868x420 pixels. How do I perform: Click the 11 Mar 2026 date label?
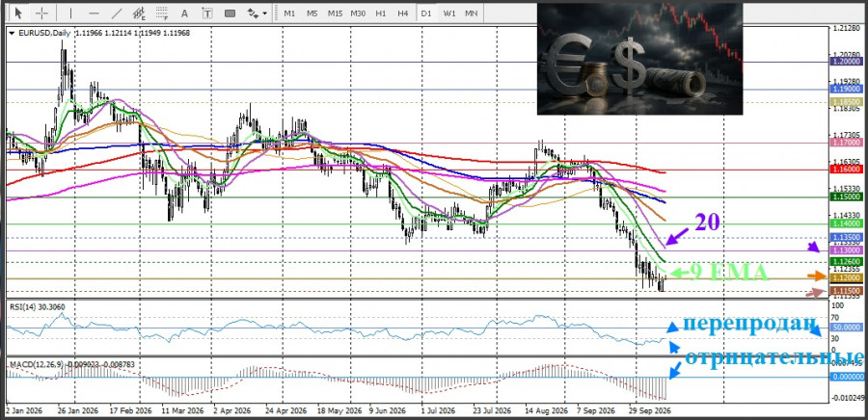click(183, 411)
